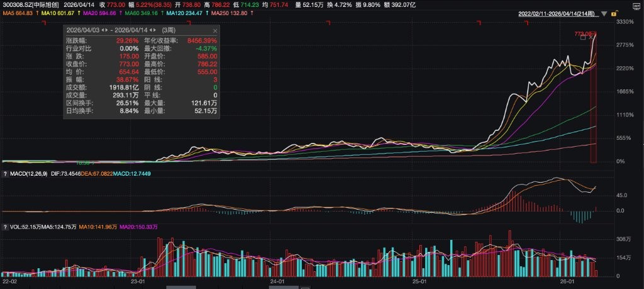Viewport: 644px width, 289px height.
Task: Click the 年化收益率 8456.39% value
Action: pos(203,41)
